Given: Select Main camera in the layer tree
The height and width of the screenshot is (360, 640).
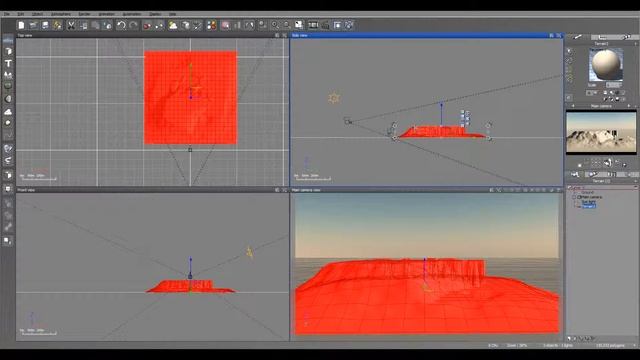Looking at the screenshot, I should (x=592, y=197).
